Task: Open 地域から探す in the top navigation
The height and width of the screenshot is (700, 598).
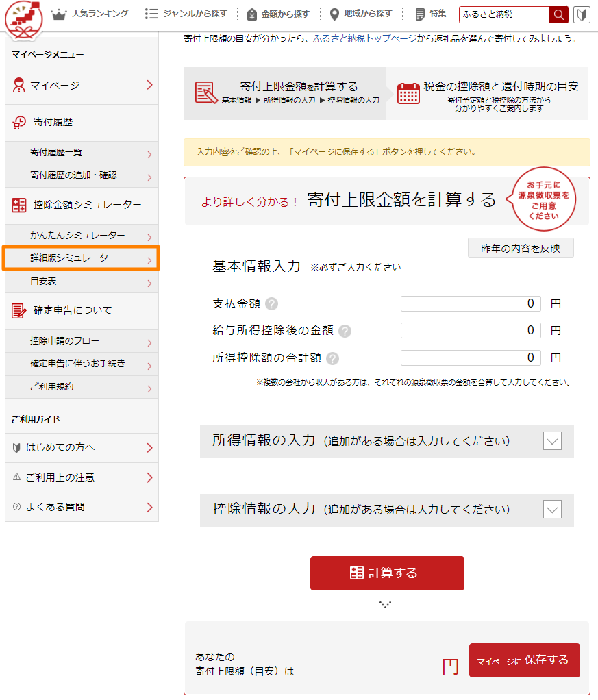Action: (x=368, y=14)
